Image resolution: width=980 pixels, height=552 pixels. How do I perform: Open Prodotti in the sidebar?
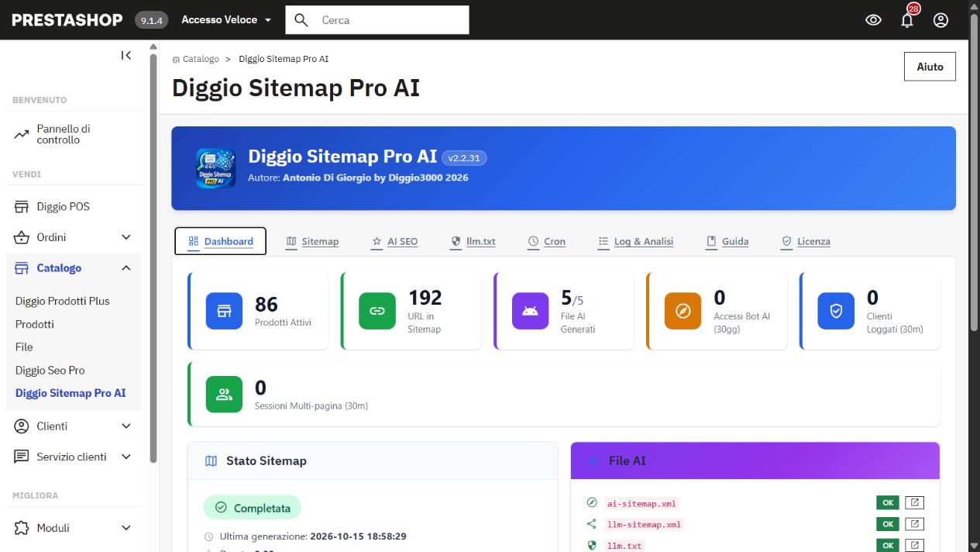pyautogui.click(x=35, y=324)
